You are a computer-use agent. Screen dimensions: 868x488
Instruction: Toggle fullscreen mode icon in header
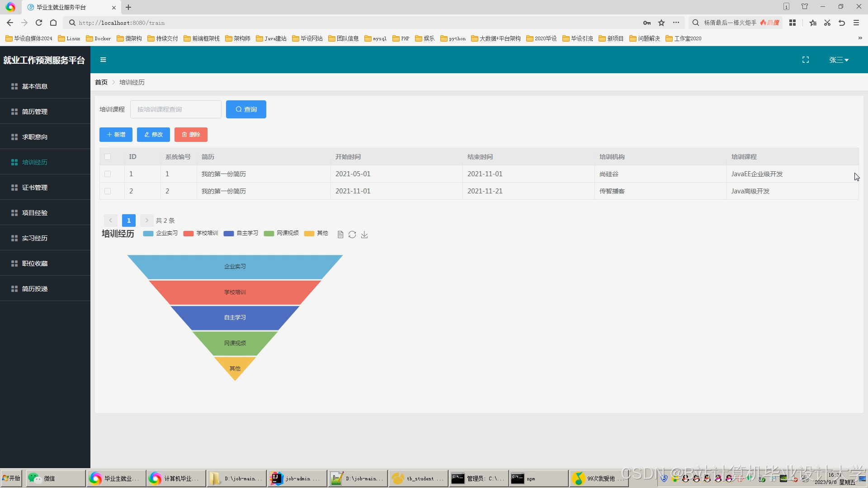click(x=806, y=60)
